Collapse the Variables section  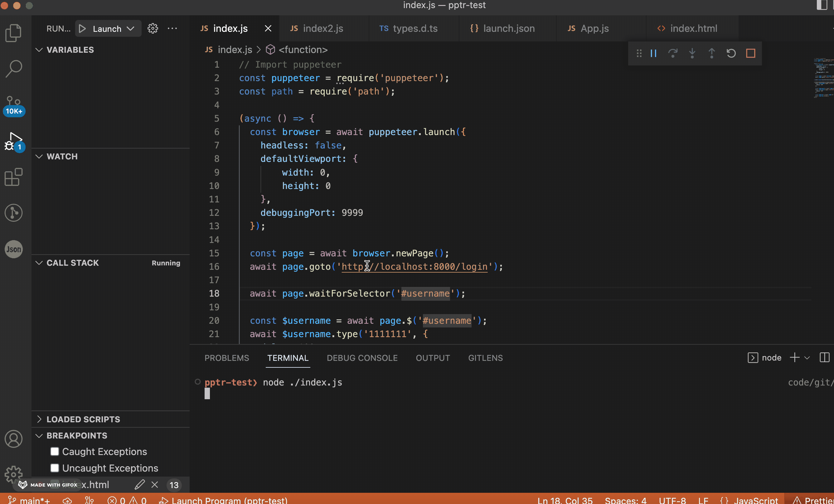coord(70,50)
